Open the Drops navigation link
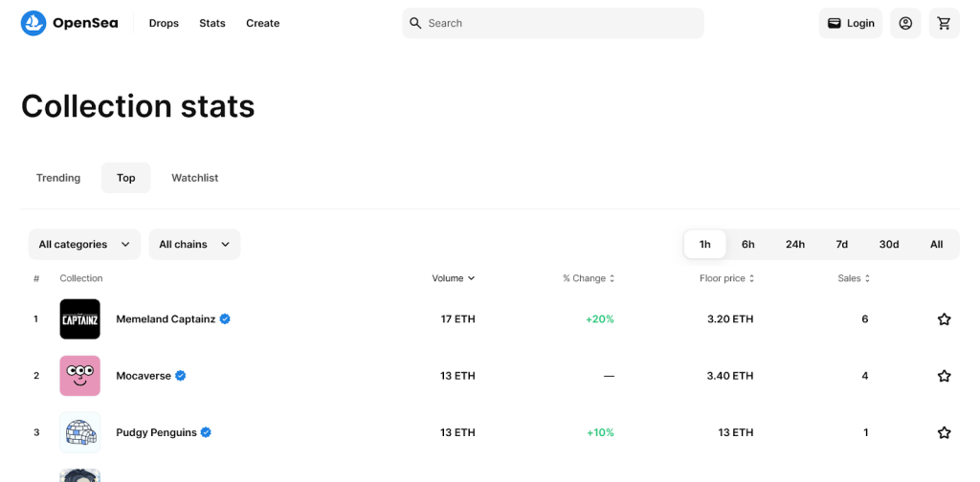 (x=164, y=23)
